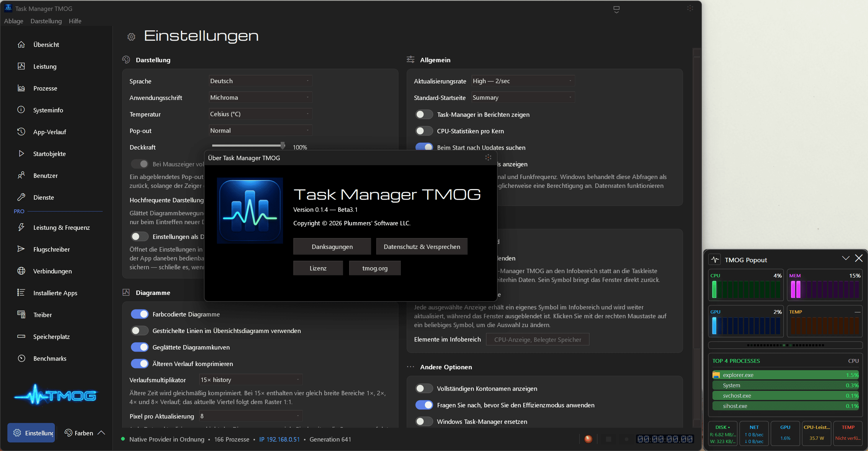Click the Benutzer people icon
868x451 pixels.
coord(21,176)
